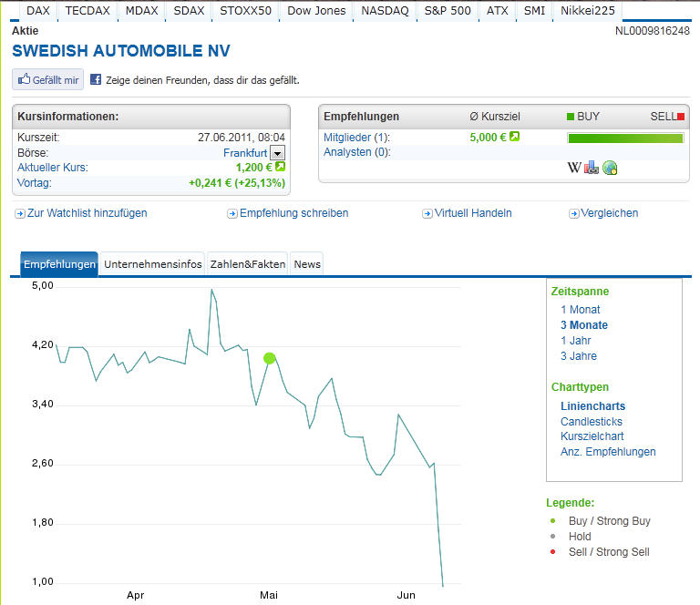Open the S&P 500 index tab
The height and width of the screenshot is (605, 700).
pos(448,11)
